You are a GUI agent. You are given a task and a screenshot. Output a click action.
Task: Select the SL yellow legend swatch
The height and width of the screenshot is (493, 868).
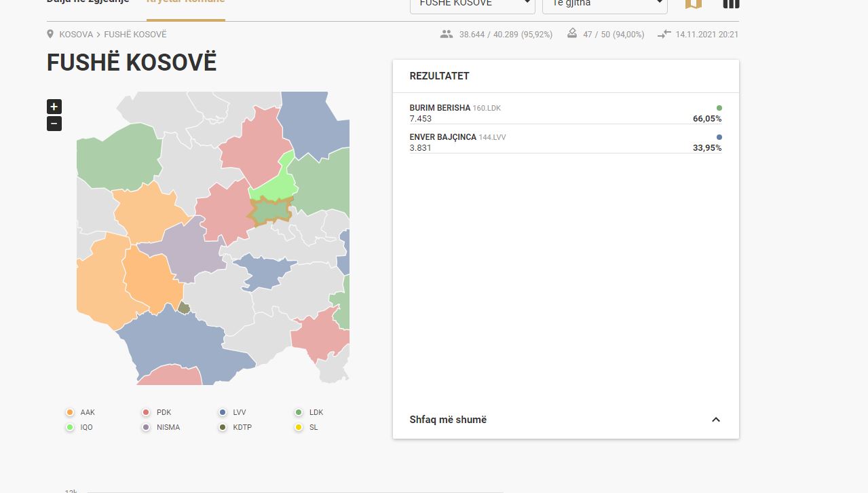tap(298, 427)
